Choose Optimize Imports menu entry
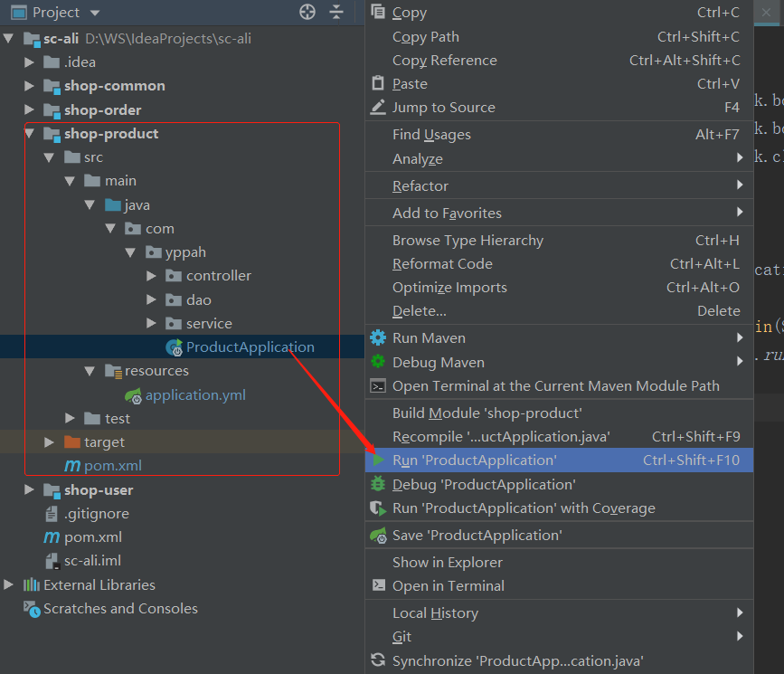 click(559, 287)
